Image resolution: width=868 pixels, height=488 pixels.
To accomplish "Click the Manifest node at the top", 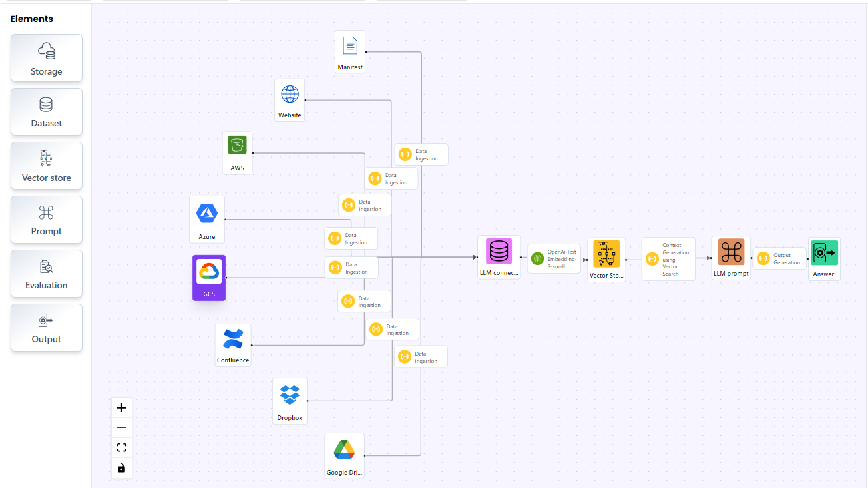I will pos(349,51).
